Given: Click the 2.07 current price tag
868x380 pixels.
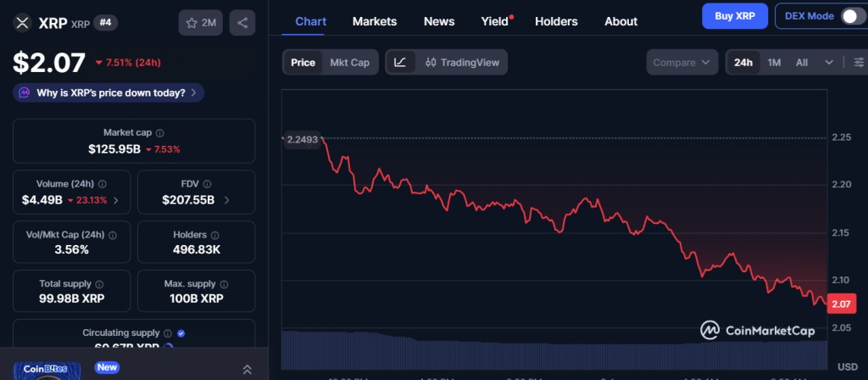Looking at the screenshot, I should pyautogui.click(x=840, y=304).
